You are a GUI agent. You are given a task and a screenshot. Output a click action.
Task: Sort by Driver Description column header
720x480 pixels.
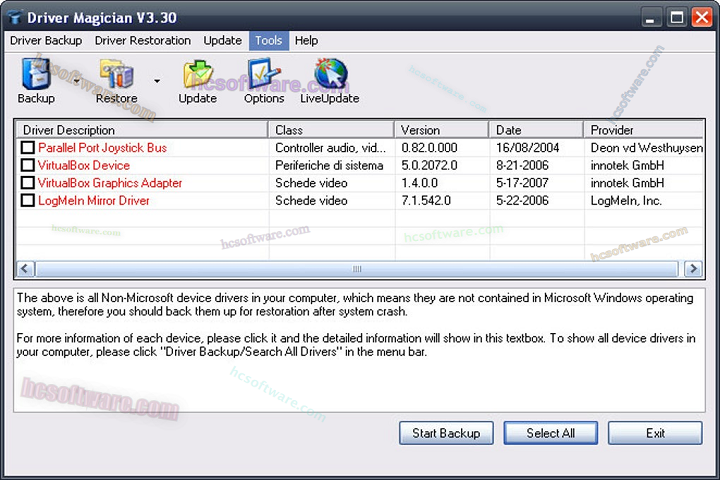pyautogui.click(x=142, y=130)
